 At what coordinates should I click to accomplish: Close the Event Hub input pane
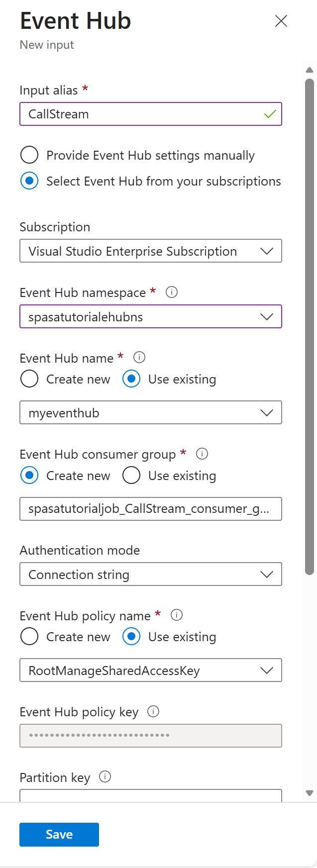tap(281, 21)
